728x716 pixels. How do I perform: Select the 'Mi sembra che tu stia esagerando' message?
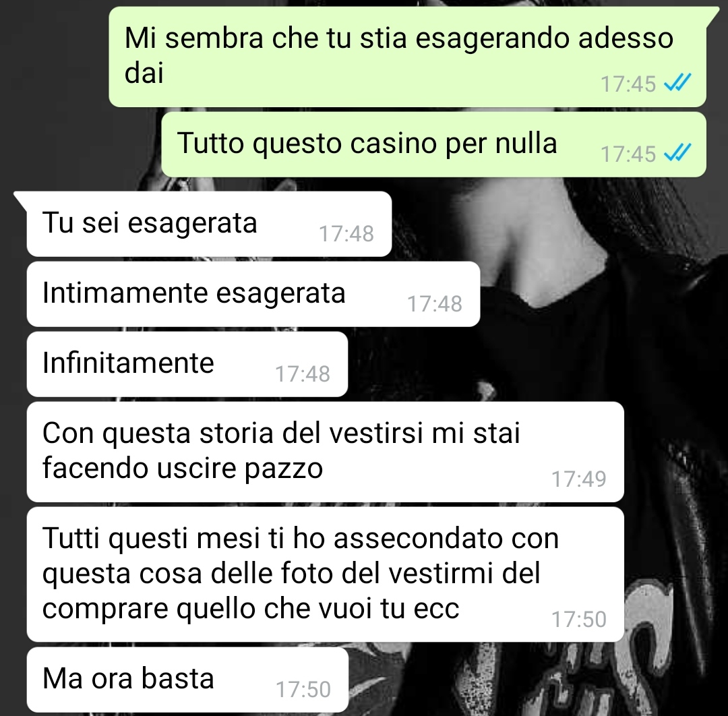coord(408,57)
